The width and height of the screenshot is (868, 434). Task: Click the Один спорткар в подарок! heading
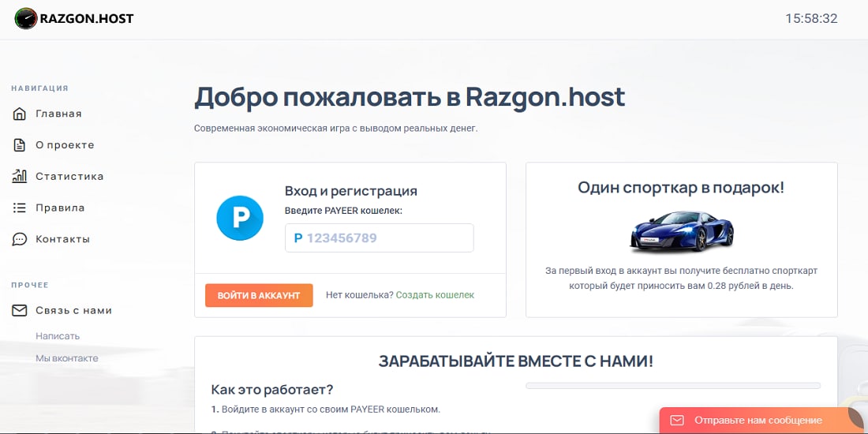click(x=681, y=187)
